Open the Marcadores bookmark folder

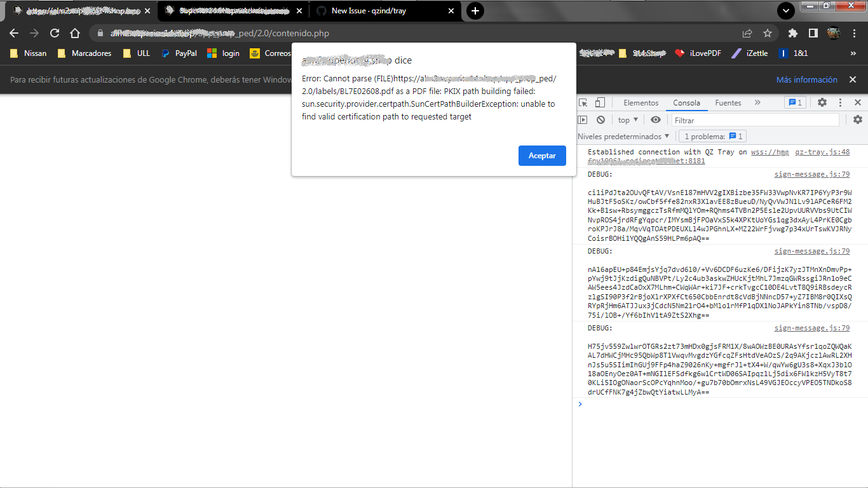coord(85,53)
